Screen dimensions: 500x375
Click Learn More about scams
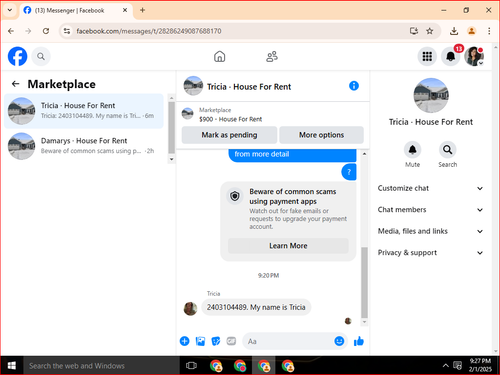(x=288, y=246)
